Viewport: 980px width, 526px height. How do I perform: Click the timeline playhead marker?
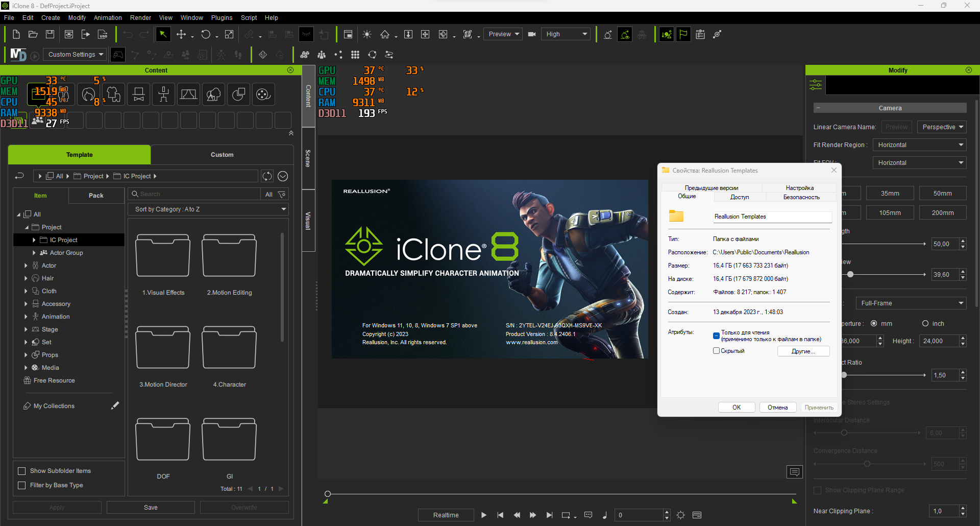(x=328, y=494)
